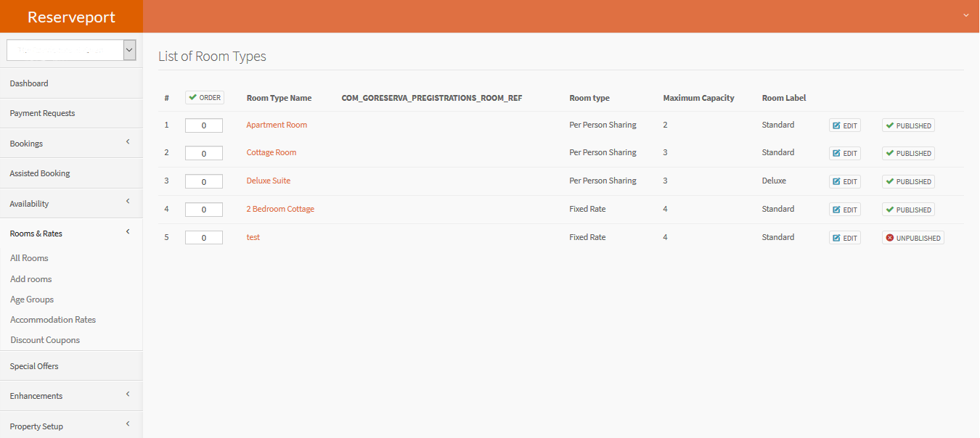Open the top-right user menu chevron
Screen dimensions: 980x438
[x=965, y=15]
